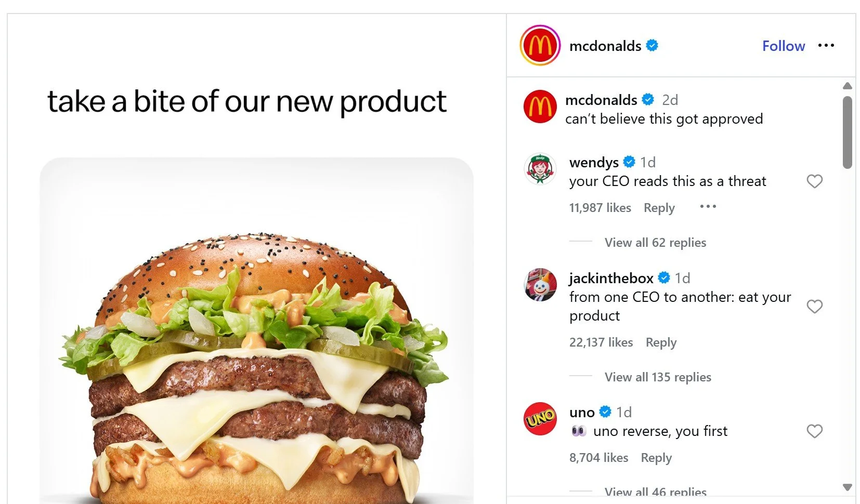Screen dimensions: 860x504
Task: Expand View all 135 replies
Action: coord(658,377)
